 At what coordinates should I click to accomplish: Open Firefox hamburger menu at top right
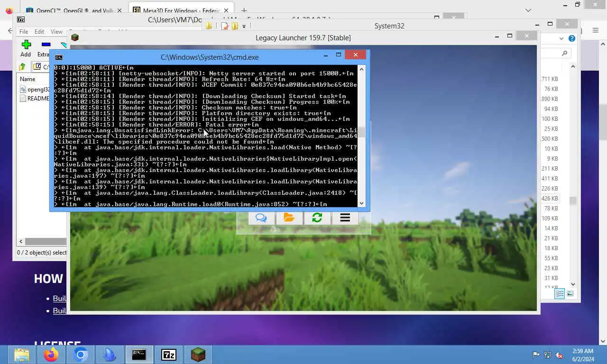(x=596, y=30)
